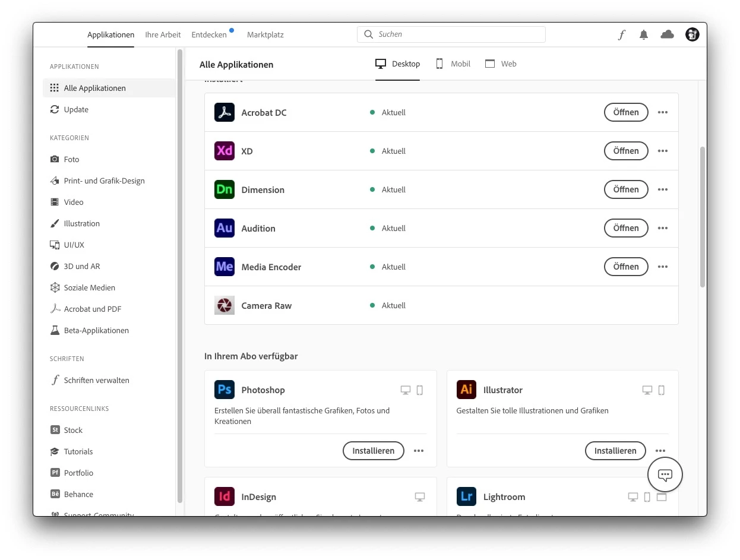The height and width of the screenshot is (560, 740).
Task: Click the Camera Raw Aktuell status
Action: click(x=388, y=305)
